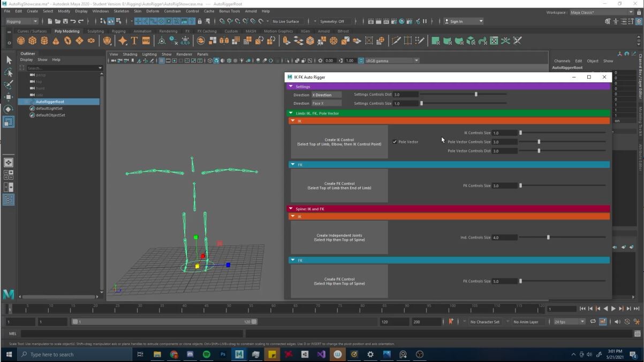Open the menu set dropdown showing Rigging
This screenshot has width=644, height=362.
(20, 21)
